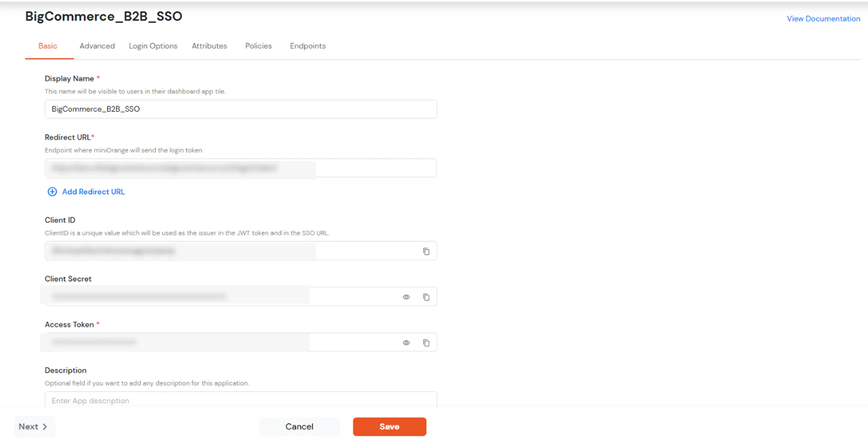Image resolution: width=868 pixels, height=443 pixels.
Task: Focus the Display Name input field
Action: 241,109
